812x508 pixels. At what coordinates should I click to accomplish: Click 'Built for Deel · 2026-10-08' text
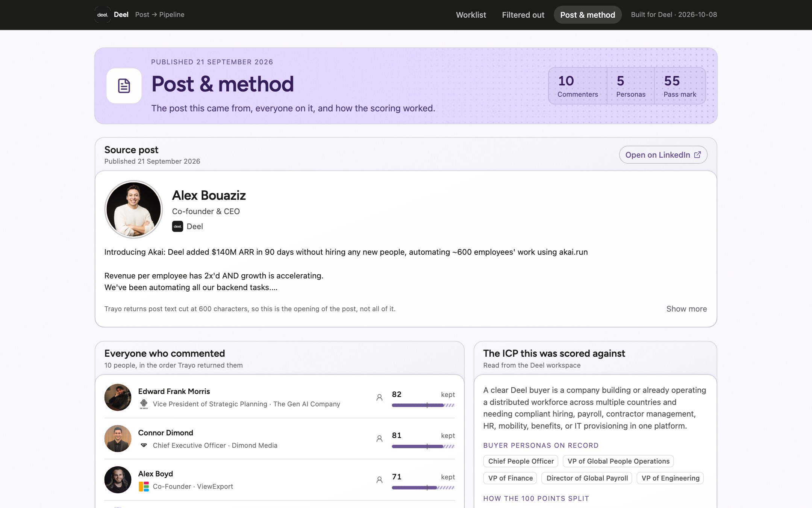point(674,15)
